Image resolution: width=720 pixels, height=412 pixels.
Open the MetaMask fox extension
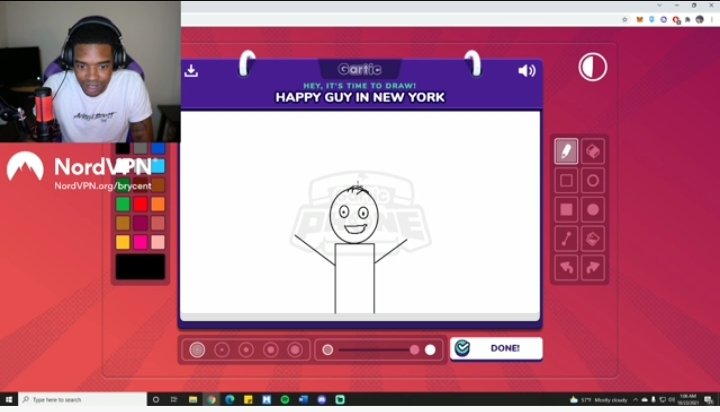640,19
